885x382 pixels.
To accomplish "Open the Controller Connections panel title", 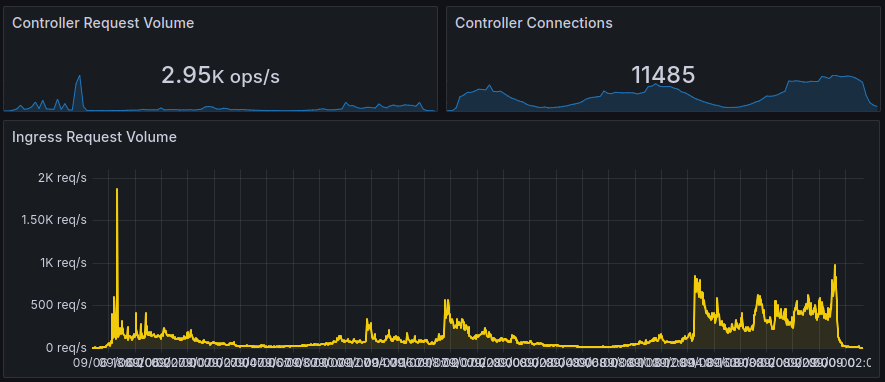I will point(533,23).
